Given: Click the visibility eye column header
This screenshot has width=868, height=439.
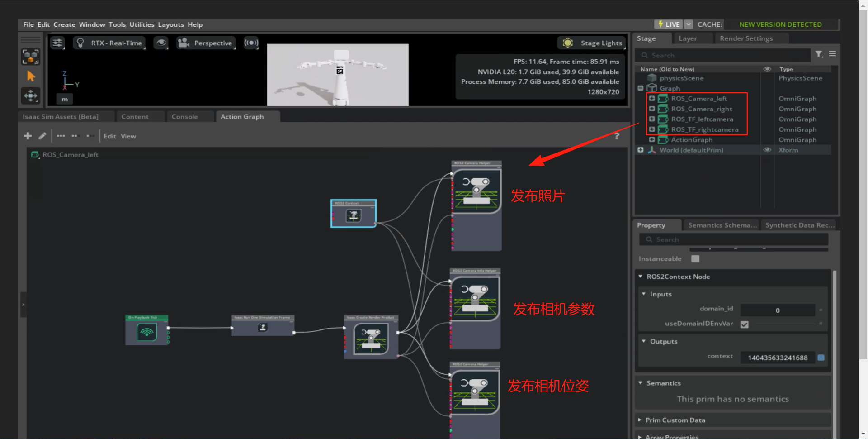Looking at the screenshot, I should coord(767,69).
